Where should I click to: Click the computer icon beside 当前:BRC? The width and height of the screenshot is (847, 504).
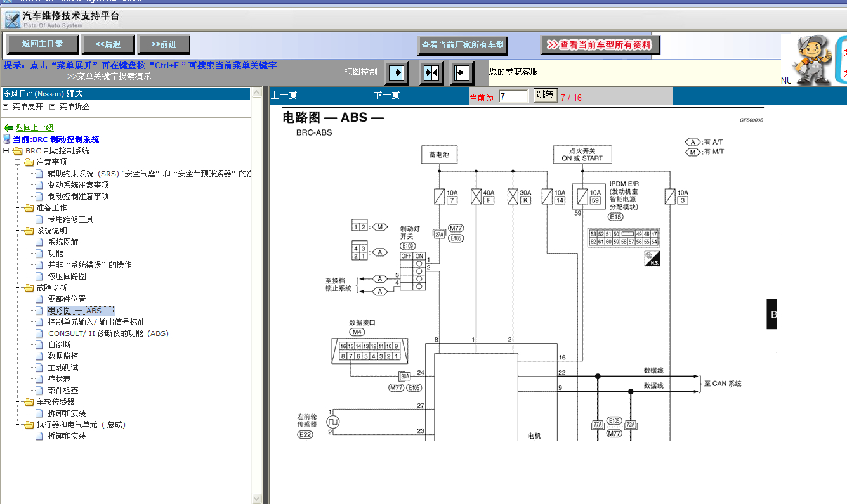click(7, 139)
